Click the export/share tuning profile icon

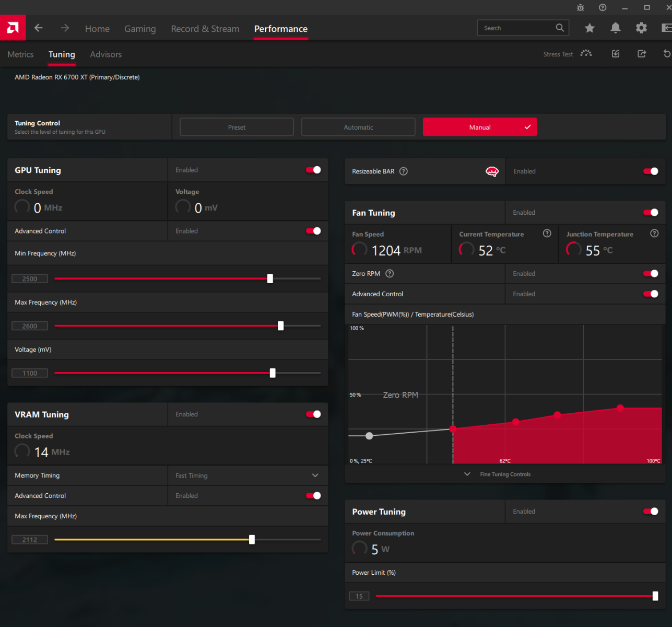642,54
